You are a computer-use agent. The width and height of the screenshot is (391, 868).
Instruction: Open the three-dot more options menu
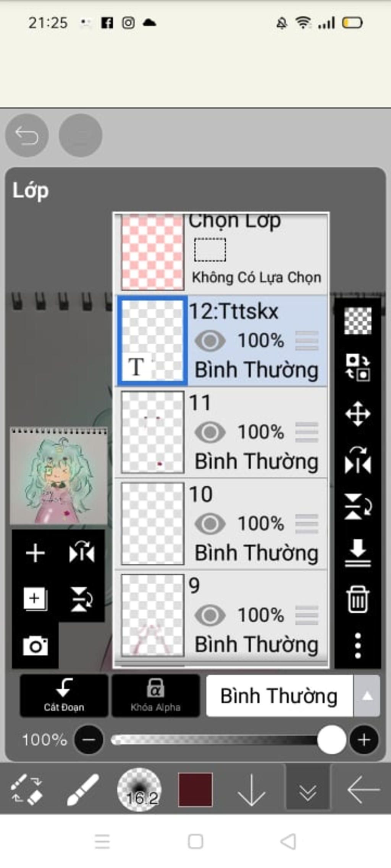tap(358, 646)
